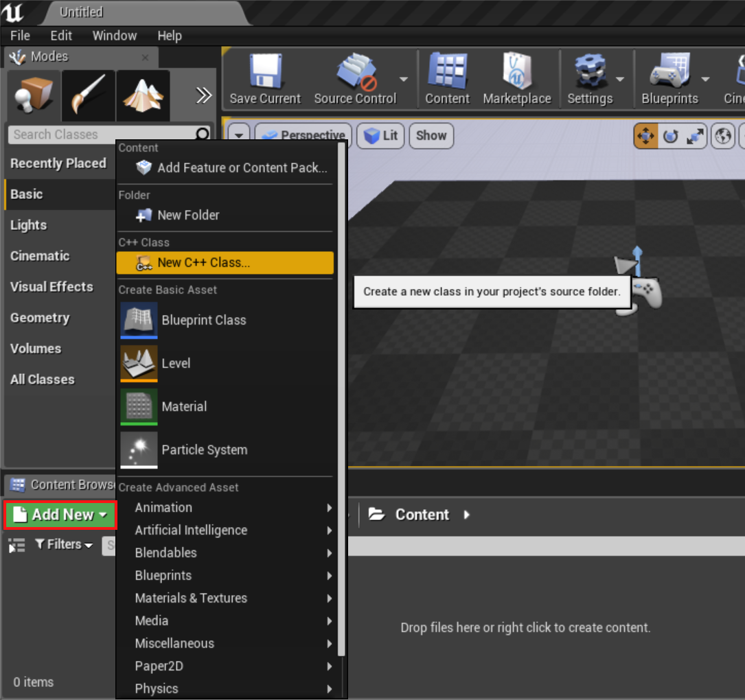
Task: Click the Search Classes input field
Action: (x=103, y=135)
